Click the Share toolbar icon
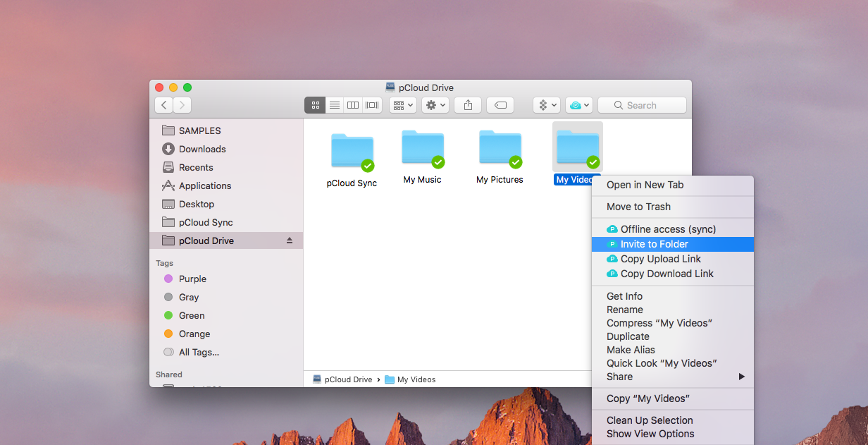868x445 pixels. (x=468, y=105)
